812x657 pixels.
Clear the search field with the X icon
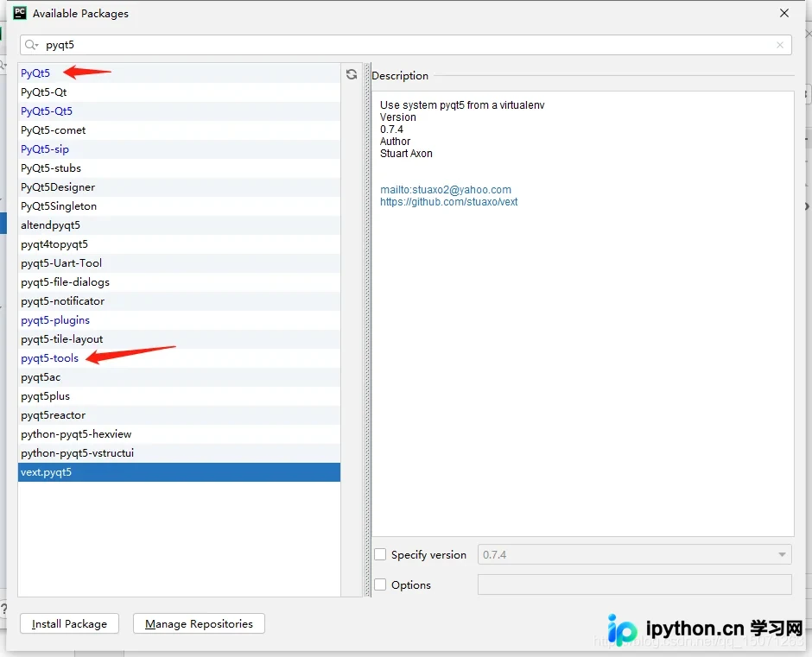point(780,45)
